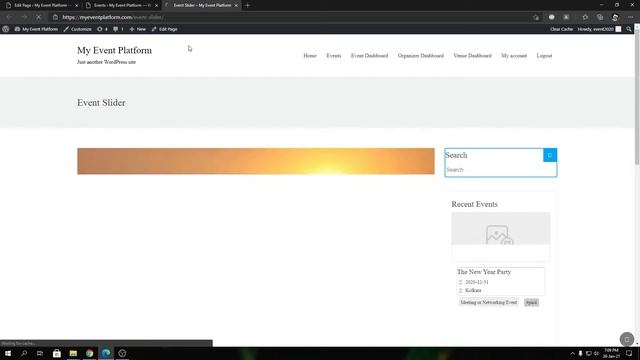Viewport: 640px width, 360px height.
Task: Click the sidebar Search text field
Action: [500, 170]
